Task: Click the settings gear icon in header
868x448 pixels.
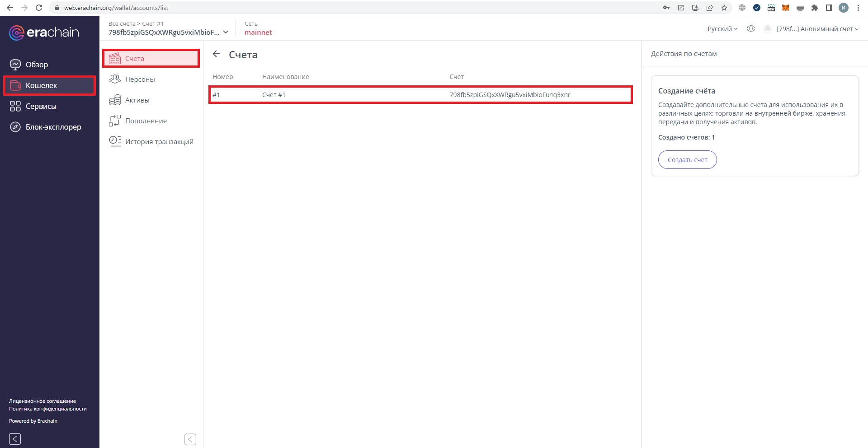Action: coord(750,29)
